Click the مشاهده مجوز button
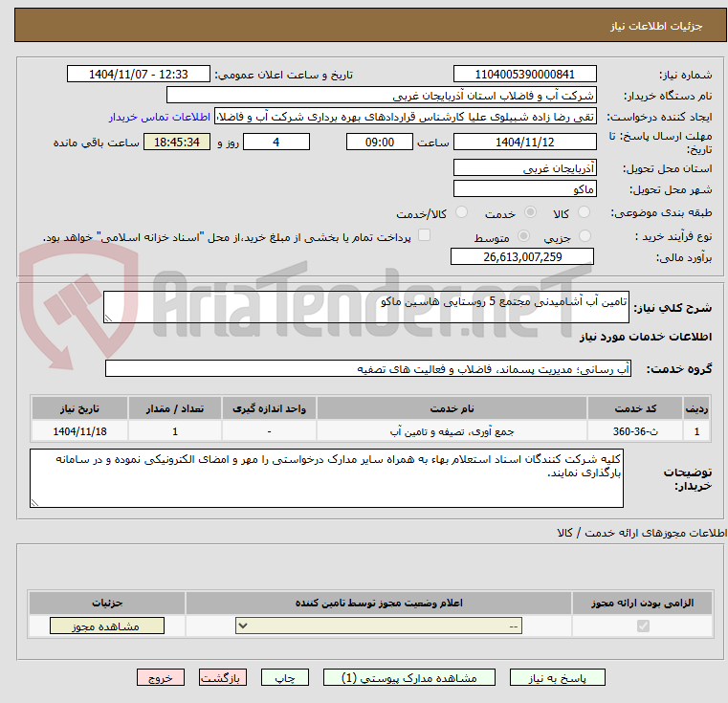728x703 pixels. click(x=107, y=626)
